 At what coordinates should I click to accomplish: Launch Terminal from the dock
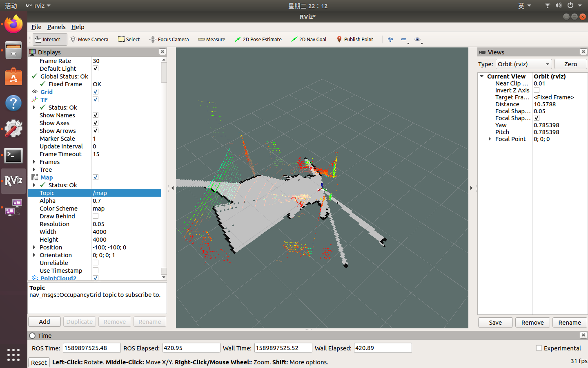coord(13,155)
